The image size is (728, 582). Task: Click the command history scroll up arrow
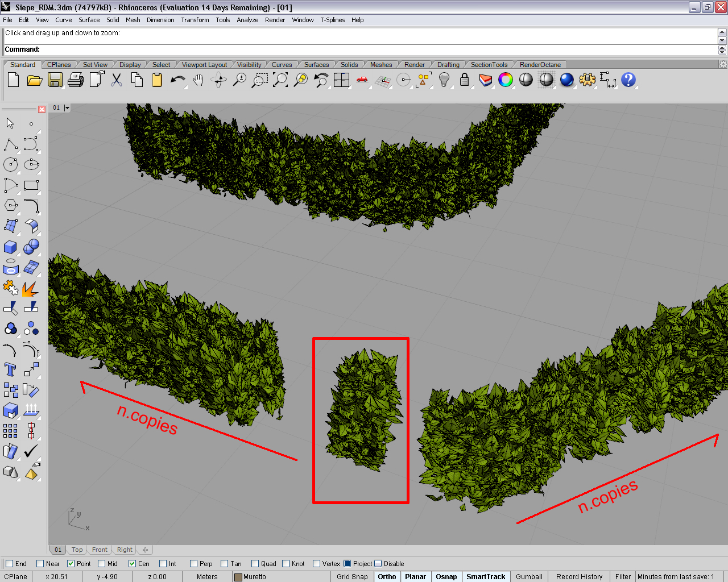tap(722, 32)
